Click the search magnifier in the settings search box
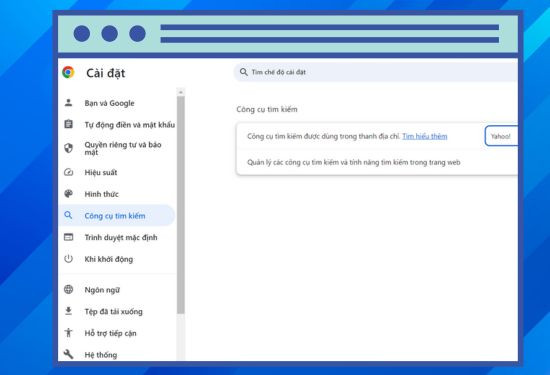Image resolution: width=550 pixels, height=375 pixels. coord(243,72)
